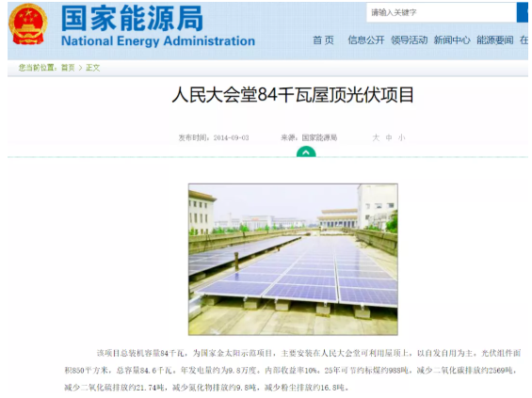
Task: Click the 国家能源局 source label
Action: tap(319, 137)
